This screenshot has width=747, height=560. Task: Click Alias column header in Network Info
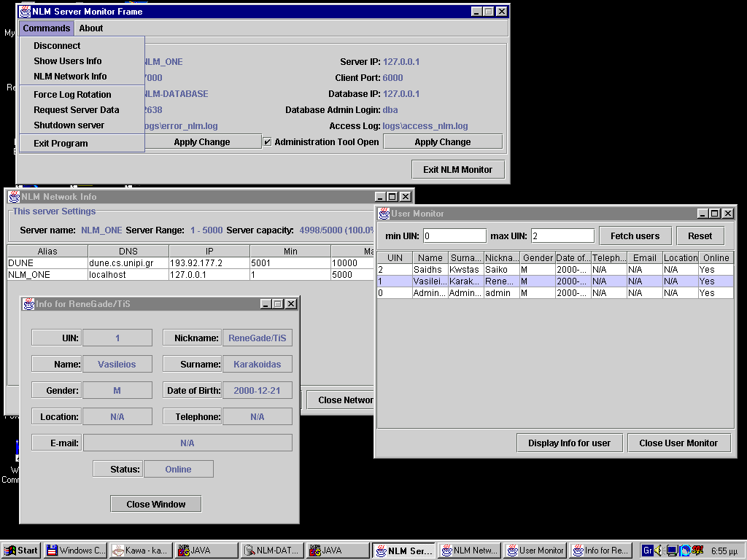click(x=47, y=251)
